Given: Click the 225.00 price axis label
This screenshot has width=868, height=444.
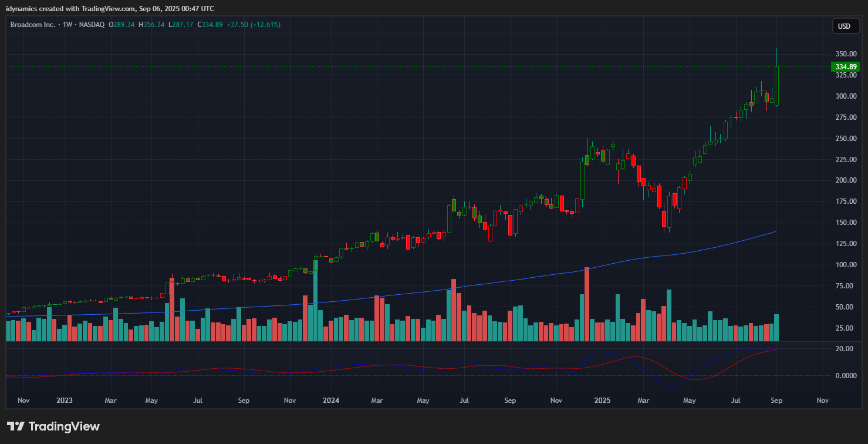Looking at the screenshot, I should tap(846, 159).
